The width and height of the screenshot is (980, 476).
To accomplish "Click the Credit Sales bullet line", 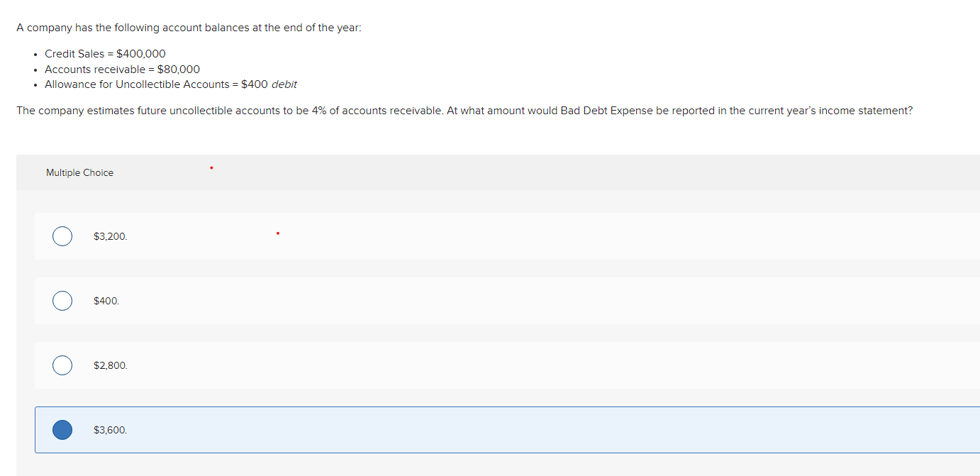I will click(x=105, y=53).
